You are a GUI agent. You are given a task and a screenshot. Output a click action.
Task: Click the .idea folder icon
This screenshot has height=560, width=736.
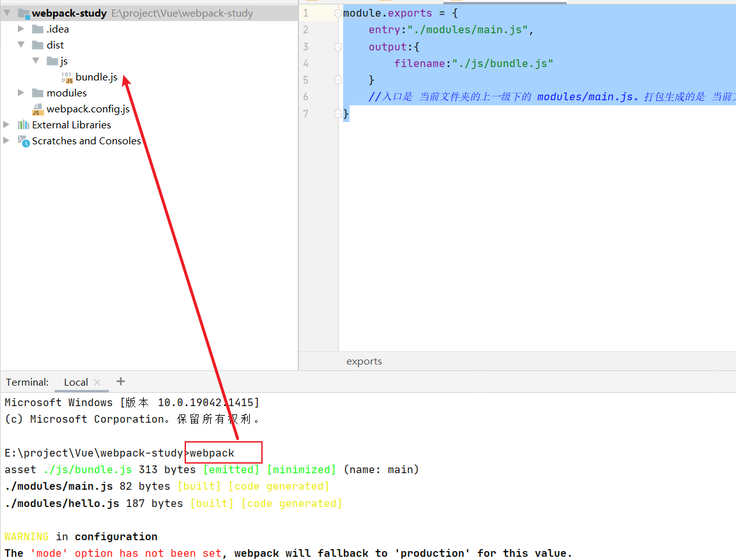(38, 29)
